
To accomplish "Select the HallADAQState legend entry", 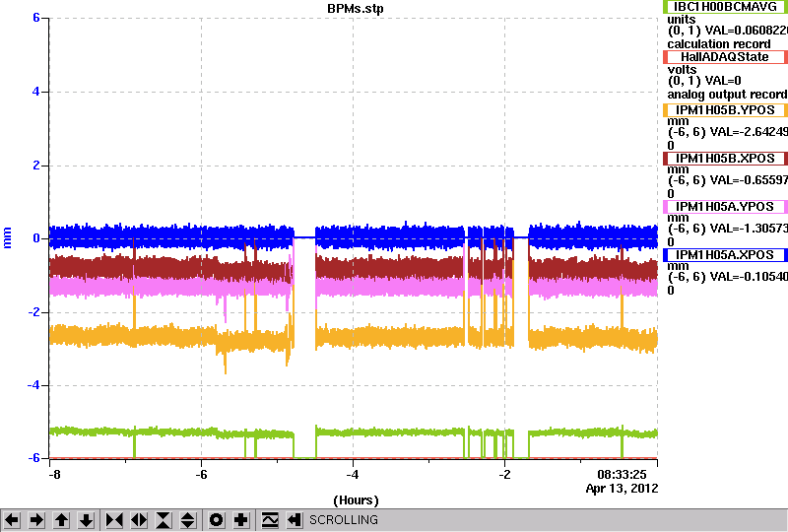I will [725, 57].
